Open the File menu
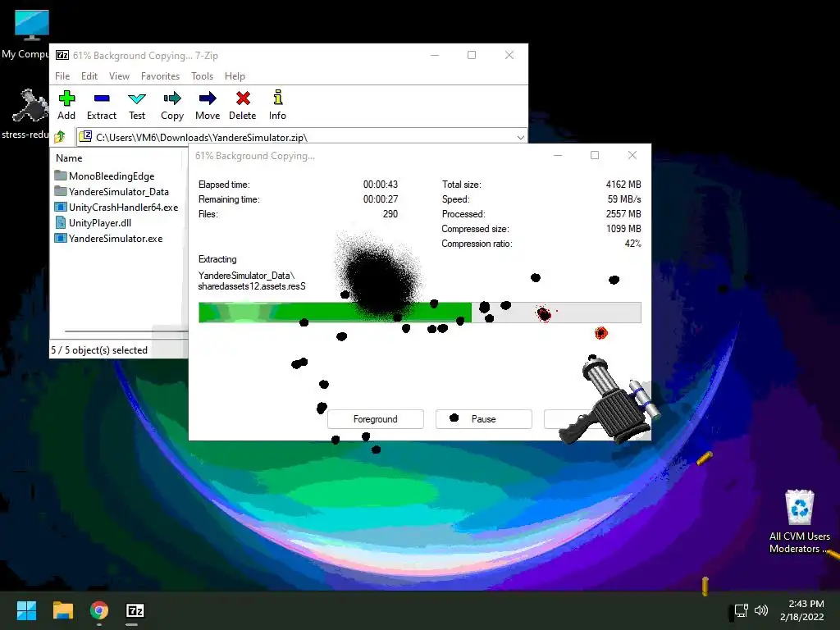 click(x=62, y=76)
